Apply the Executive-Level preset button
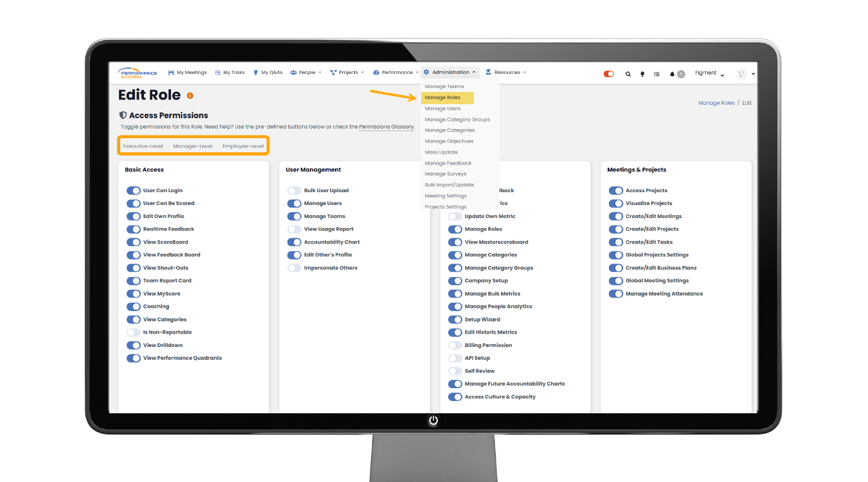Viewport: 868px width, 482px height. click(143, 147)
